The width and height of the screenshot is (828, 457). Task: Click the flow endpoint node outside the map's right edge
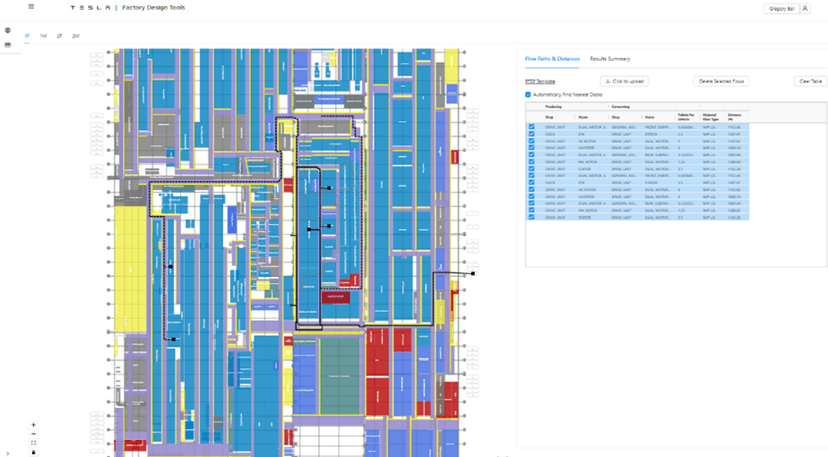(x=473, y=274)
